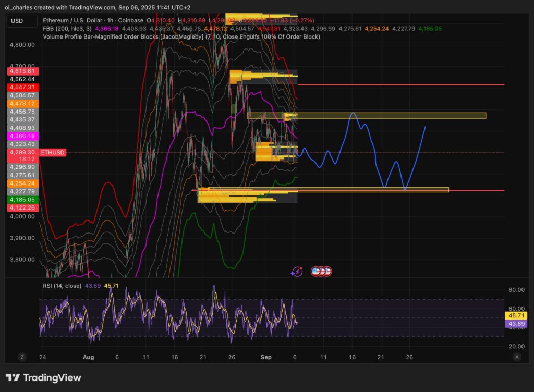Select the Sep label on the time axis
This screenshot has height=392, width=534.
pos(266,357)
